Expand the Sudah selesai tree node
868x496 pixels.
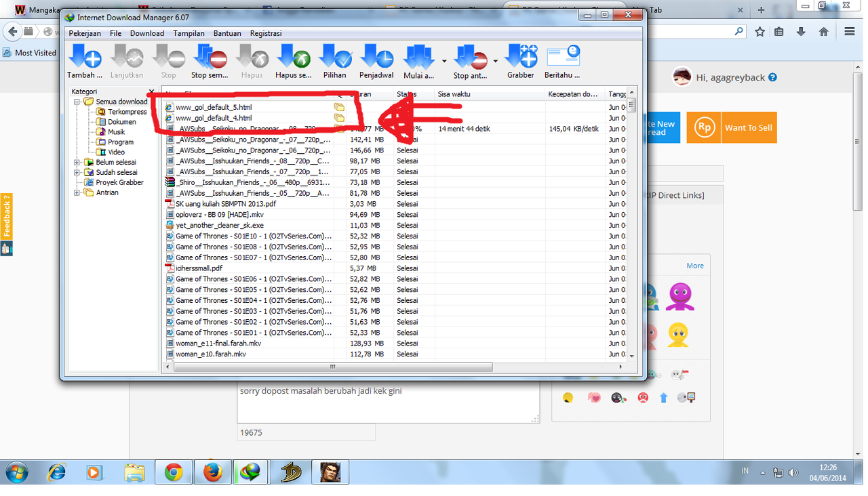pos(77,173)
